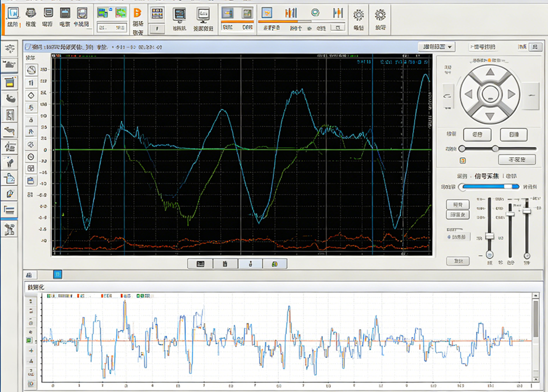Click the first icon tab in the top toolbar

[12, 14]
